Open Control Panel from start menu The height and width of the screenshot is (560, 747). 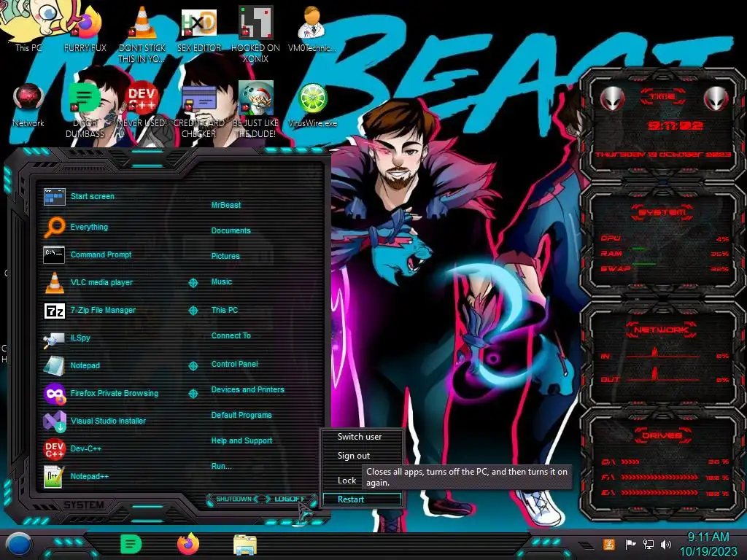click(x=234, y=364)
